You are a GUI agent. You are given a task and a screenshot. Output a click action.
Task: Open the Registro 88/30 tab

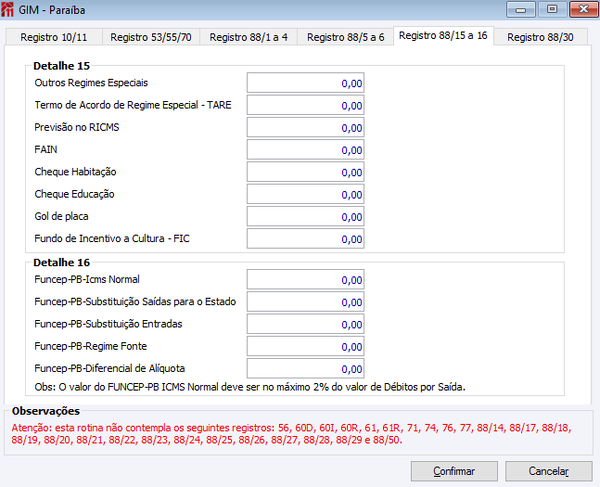540,37
